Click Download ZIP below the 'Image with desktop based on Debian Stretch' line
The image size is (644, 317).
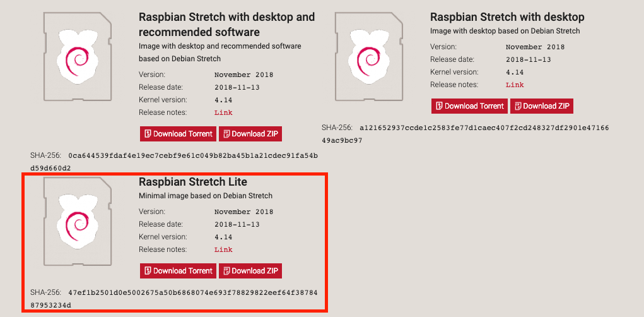click(x=542, y=106)
